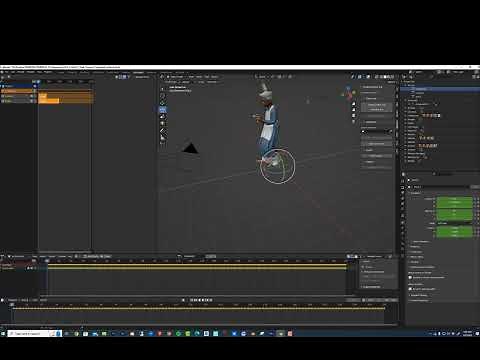Toggle the auto keying record button in Timeline
Screen dimensions: 480x360
(183, 300)
